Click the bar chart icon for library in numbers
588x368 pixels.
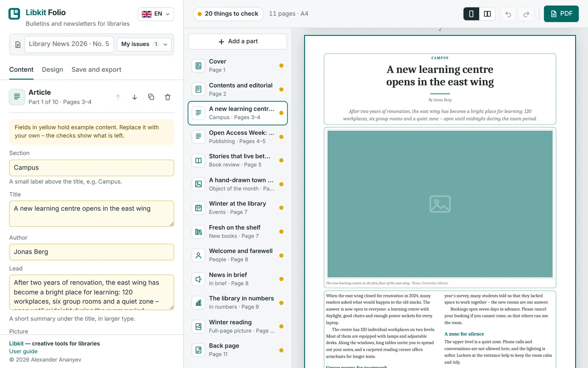tap(198, 303)
